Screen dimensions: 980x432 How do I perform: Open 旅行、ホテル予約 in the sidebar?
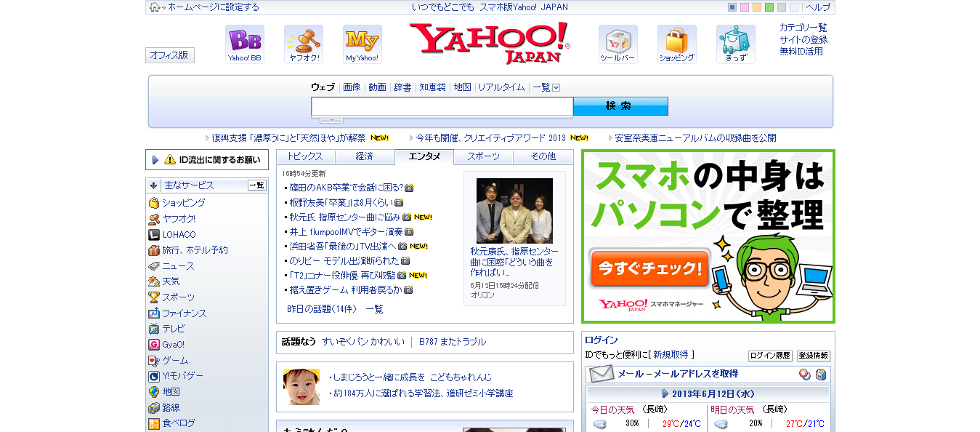(x=188, y=250)
